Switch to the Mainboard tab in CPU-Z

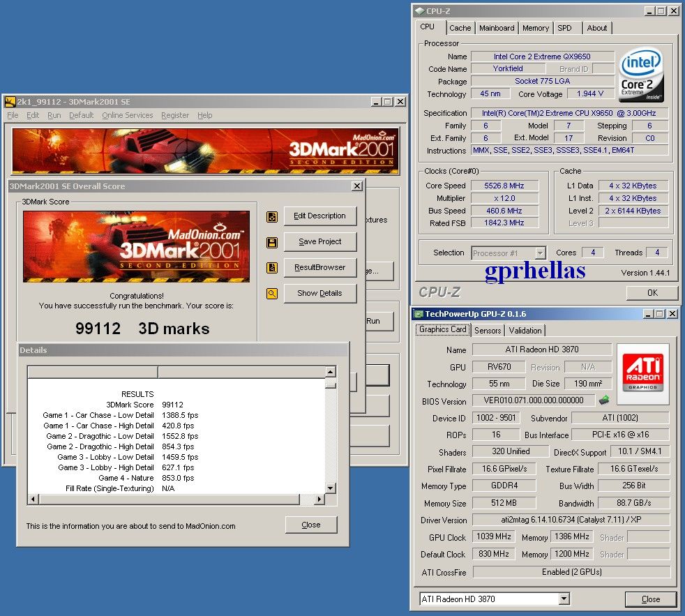(x=497, y=28)
